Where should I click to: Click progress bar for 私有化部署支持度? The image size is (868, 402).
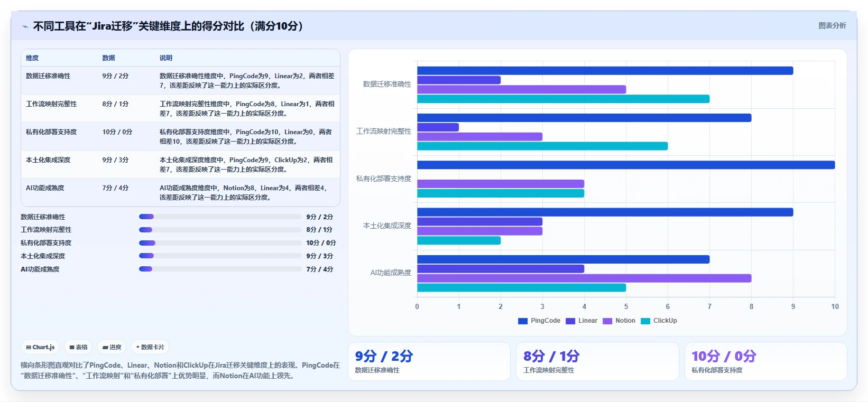click(220, 243)
